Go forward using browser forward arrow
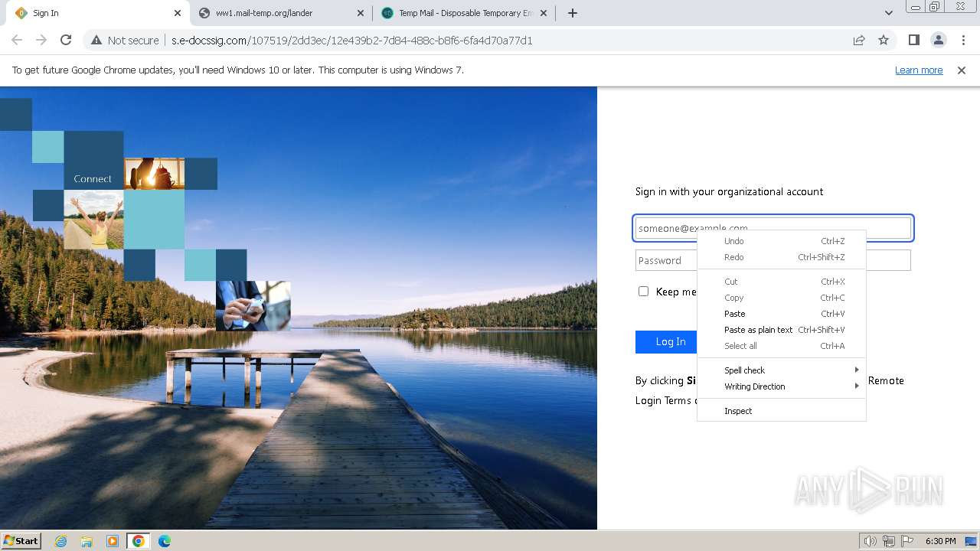Image resolution: width=980 pixels, height=551 pixels. point(41,40)
